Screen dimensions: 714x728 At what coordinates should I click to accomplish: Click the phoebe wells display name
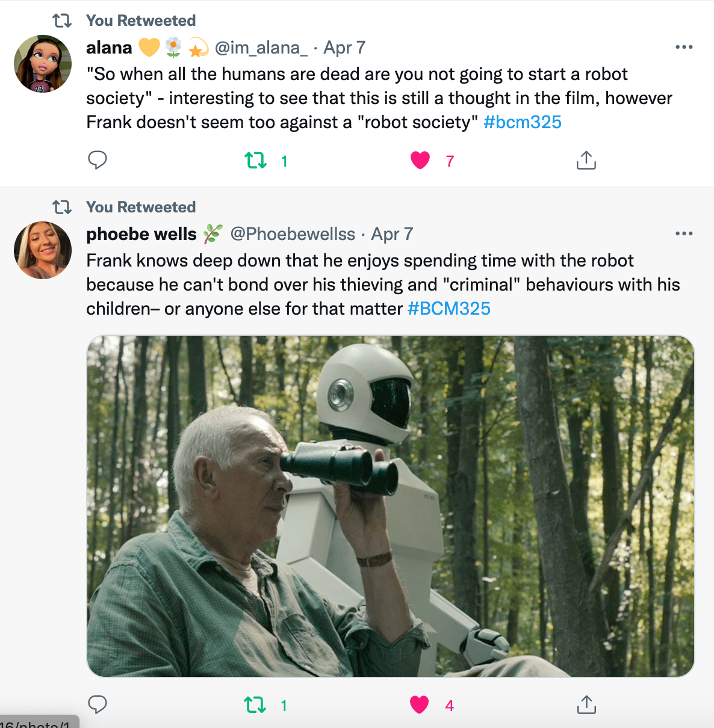141,234
